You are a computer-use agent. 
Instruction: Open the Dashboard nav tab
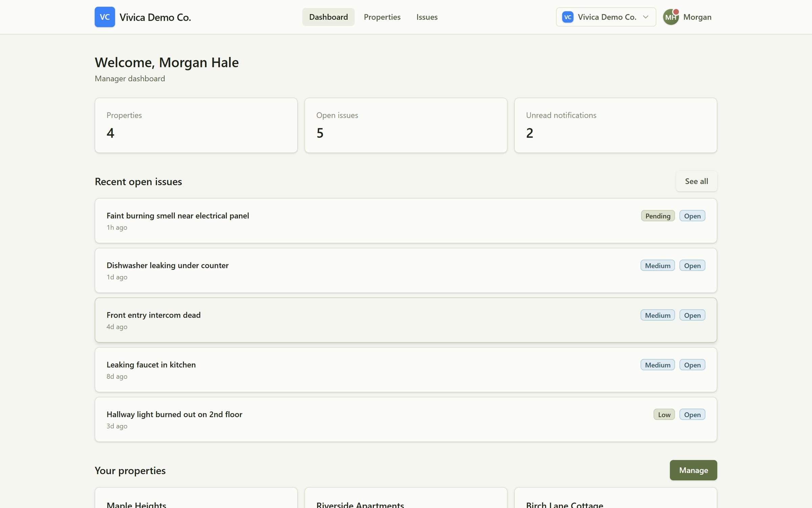click(x=328, y=17)
